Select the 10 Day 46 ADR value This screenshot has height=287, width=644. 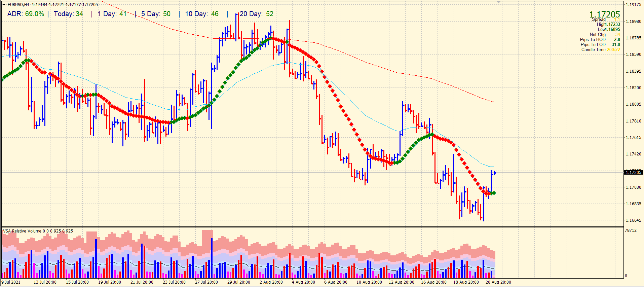pos(202,14)
